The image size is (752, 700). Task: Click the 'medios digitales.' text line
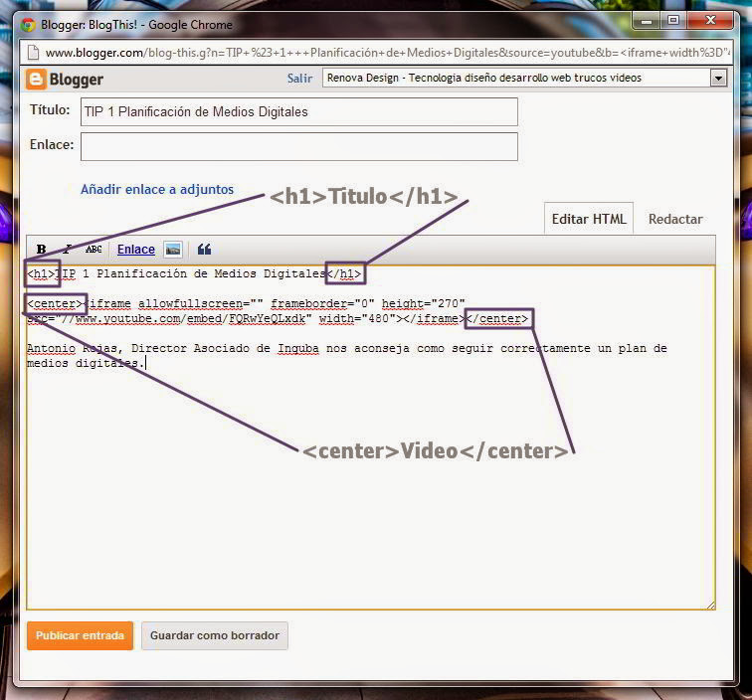click(86, 363)
